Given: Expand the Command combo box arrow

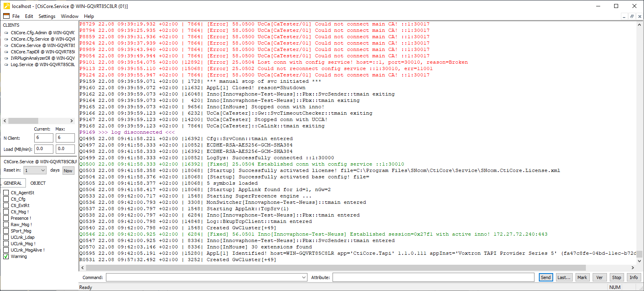Looking at the screenshot, I should [x=304, y=277].
